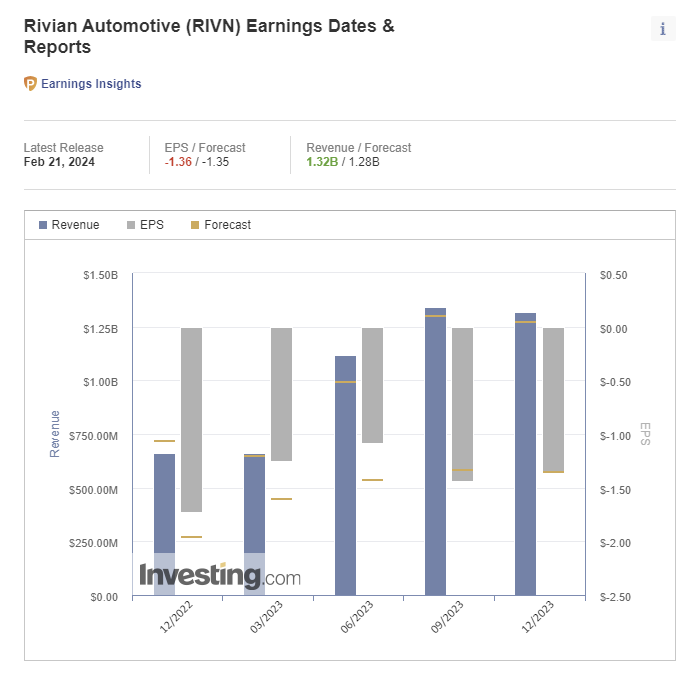The height and width of the screenshot is (674, 696).
Task: Click the gold Forecast legend swatch
Action: 195,225
